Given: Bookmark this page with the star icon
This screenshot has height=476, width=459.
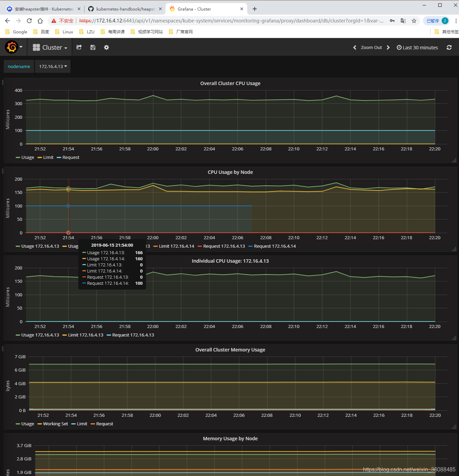Looking at the screenshot, I should (414, 21).
